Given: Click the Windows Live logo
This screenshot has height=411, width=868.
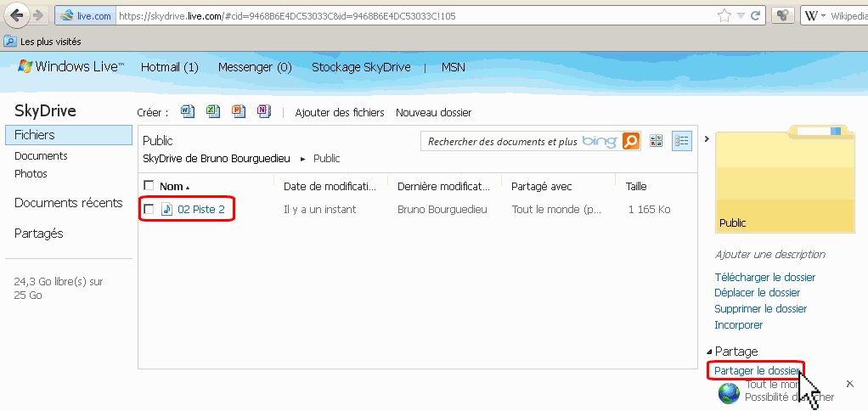Looking at the screenshot, I should (x=70, y=67).
